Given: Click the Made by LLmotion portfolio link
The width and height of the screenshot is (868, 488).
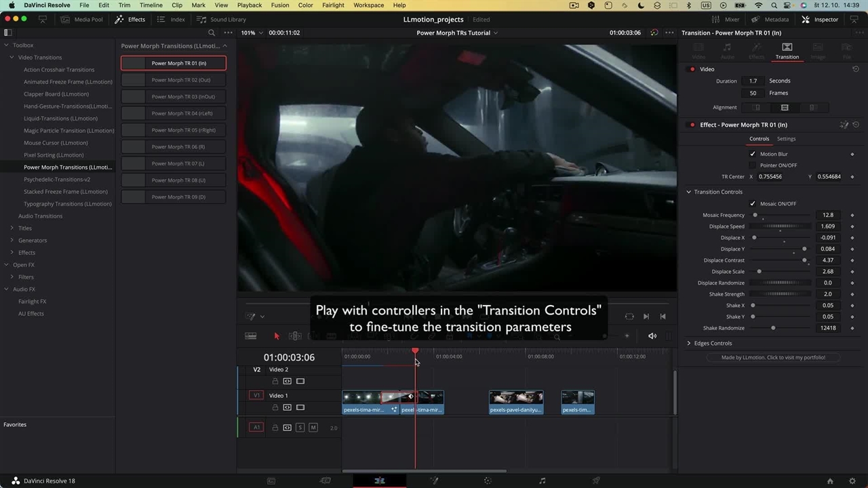Looking at the screenshot, I should pyautogui.click(x=773, y=357).
